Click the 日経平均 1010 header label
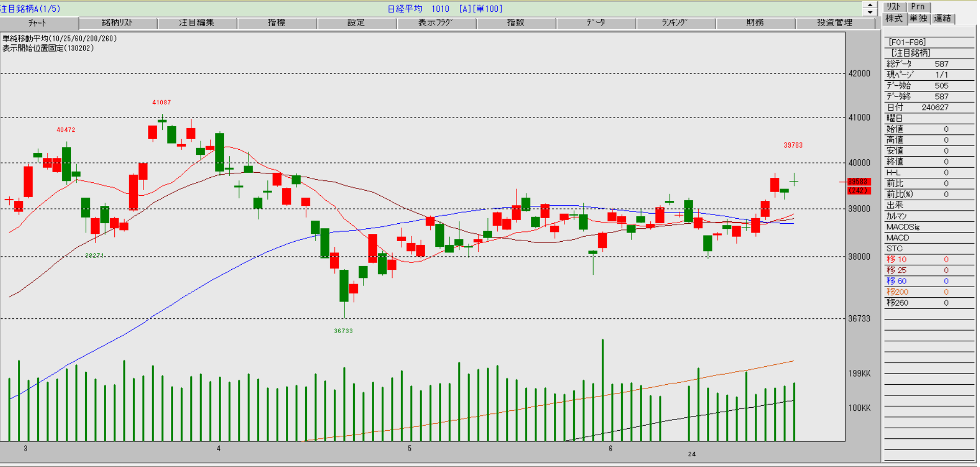Screen dimensions: 980x467 (x=419, y=9)
